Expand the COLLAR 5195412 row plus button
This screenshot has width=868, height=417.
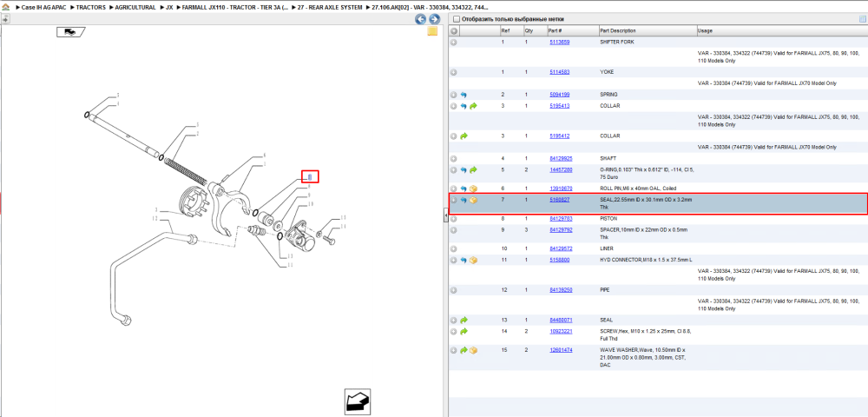(453, 136)
